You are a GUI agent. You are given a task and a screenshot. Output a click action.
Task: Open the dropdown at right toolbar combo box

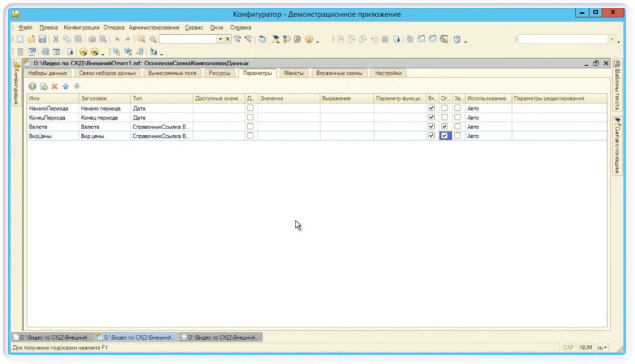tap(612, 39)
